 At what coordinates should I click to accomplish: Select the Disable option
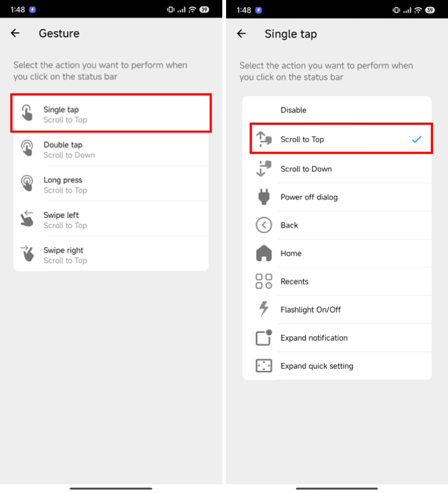(x=337, y=110)
